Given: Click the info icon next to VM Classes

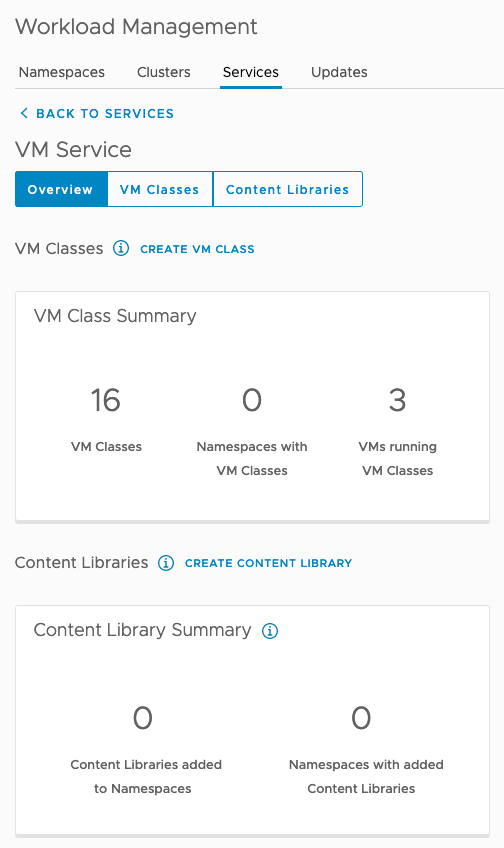Looking at the screenshot, I should (121, 249).
